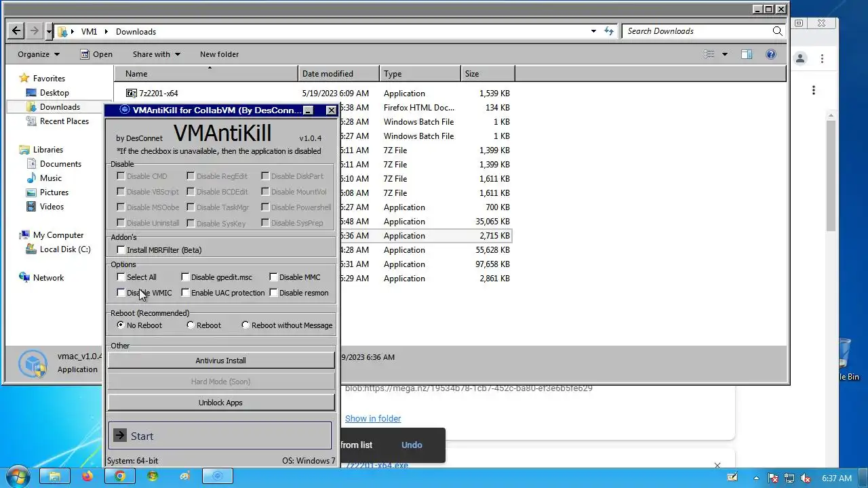The height and width of the screenshot is (488, 868).
Task: Open the recent pages dropdown beside forward arrow
Action: (x=49, y=31)
